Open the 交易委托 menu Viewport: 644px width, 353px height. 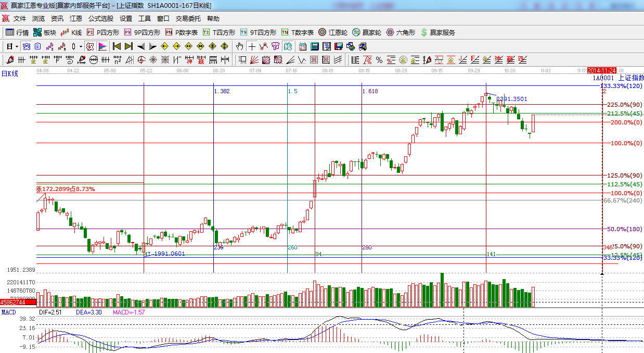point(188,19)
